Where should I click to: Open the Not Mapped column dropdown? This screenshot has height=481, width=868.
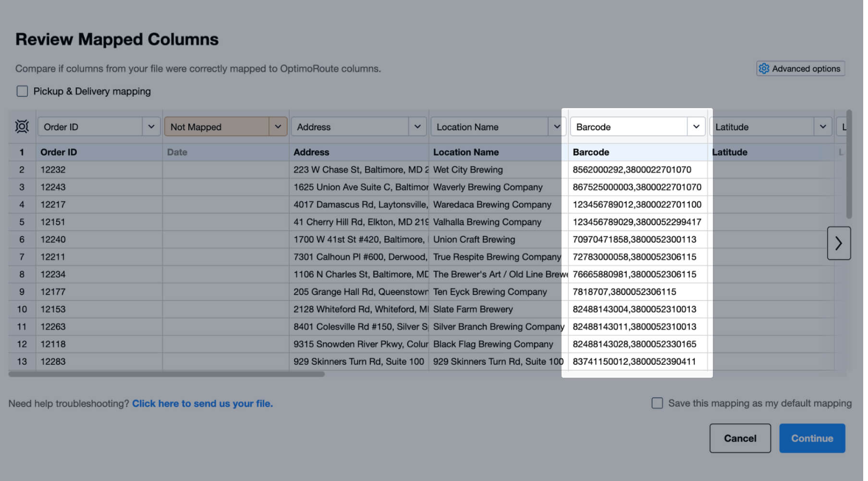(278, 126)
